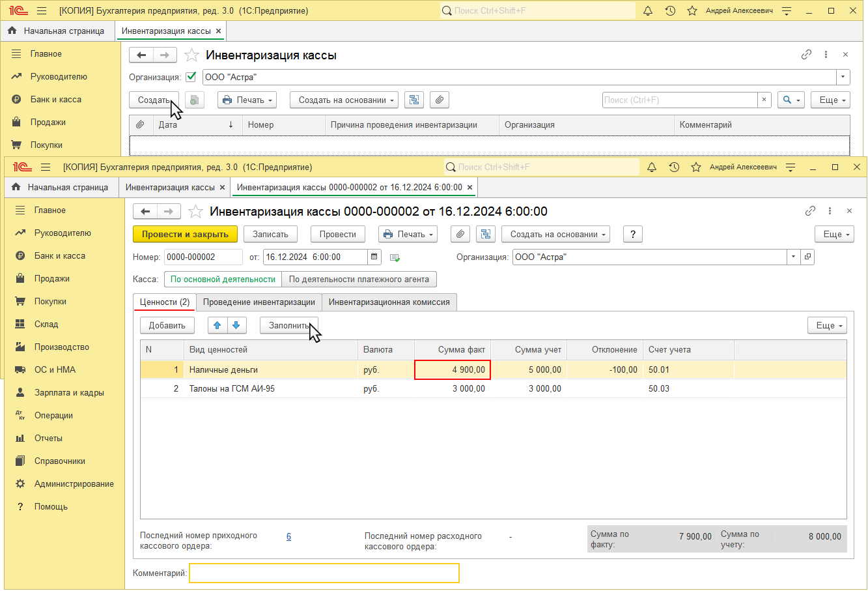The width and height of the screenshot is (868, 591).
Task: Open the calendar picker beside the document date
Action: pos(374,257)
